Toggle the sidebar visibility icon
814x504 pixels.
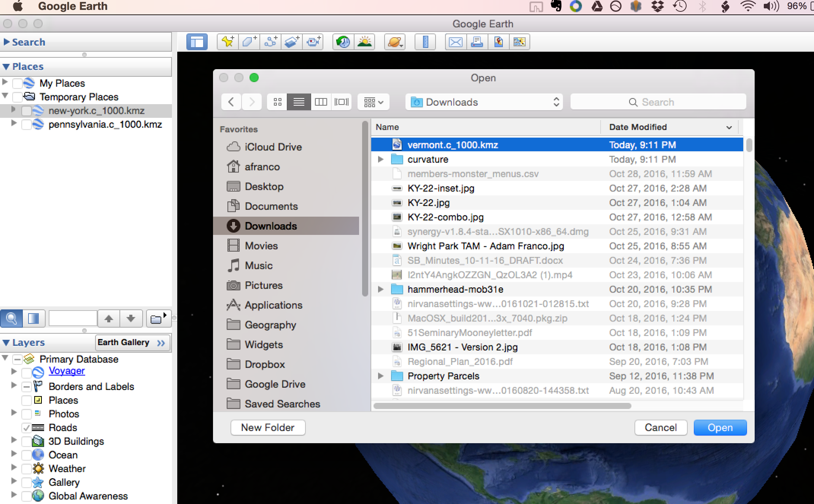point(196,42)
